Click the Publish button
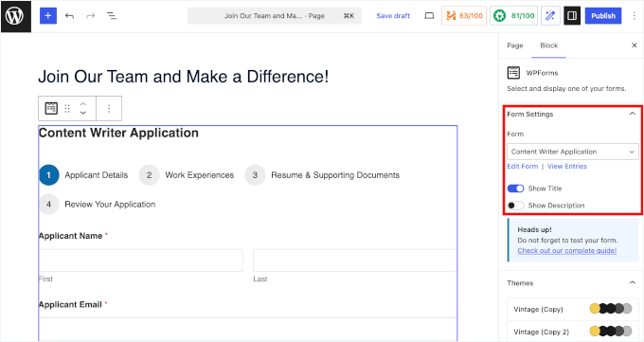The image size is (644, 342). (x=603, y=16)
